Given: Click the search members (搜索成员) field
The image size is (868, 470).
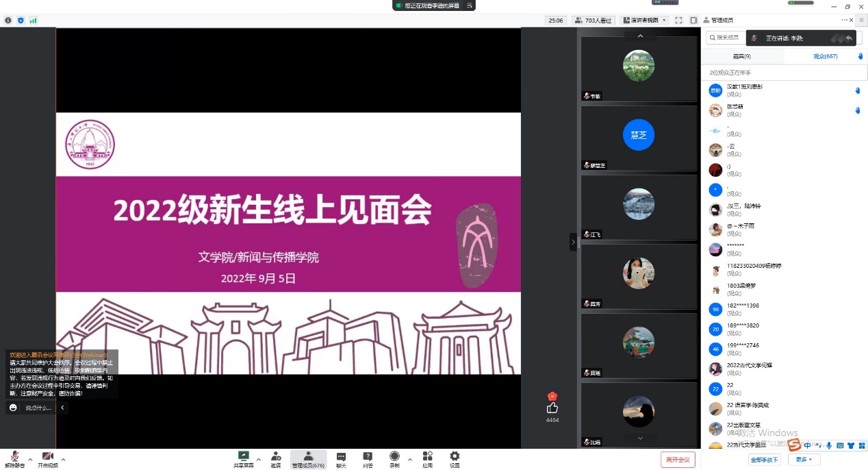Looking at the screenshot, I should [x=727, y=38].
